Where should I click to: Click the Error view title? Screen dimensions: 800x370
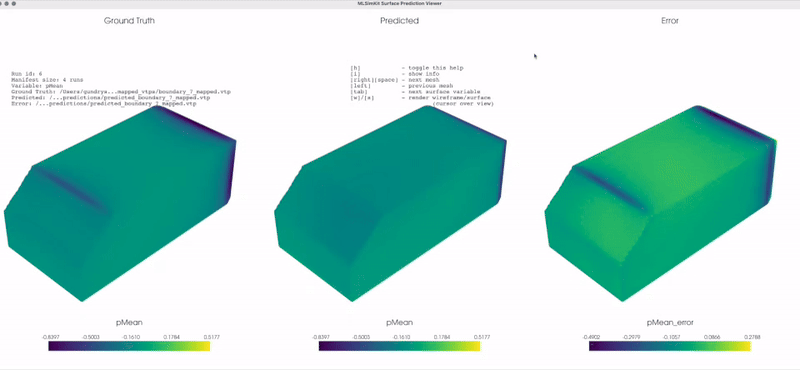(669, 21)
